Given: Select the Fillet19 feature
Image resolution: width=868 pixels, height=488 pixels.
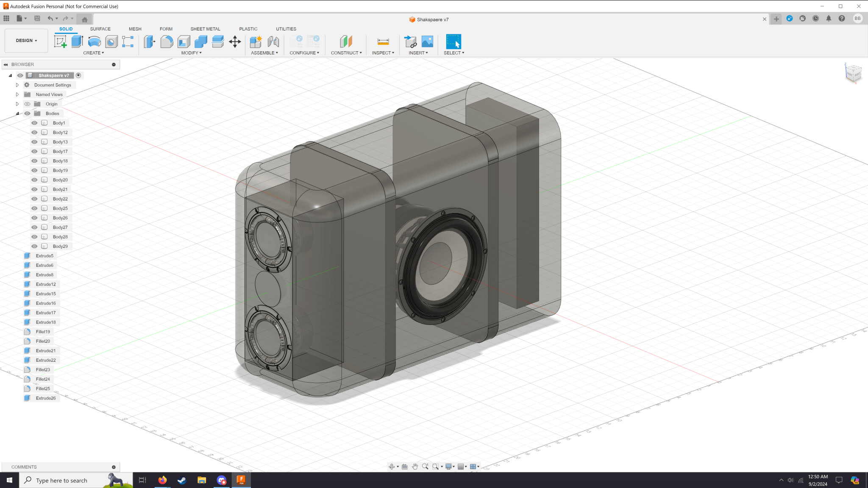Looking at the screenshot, I should 38,332.
